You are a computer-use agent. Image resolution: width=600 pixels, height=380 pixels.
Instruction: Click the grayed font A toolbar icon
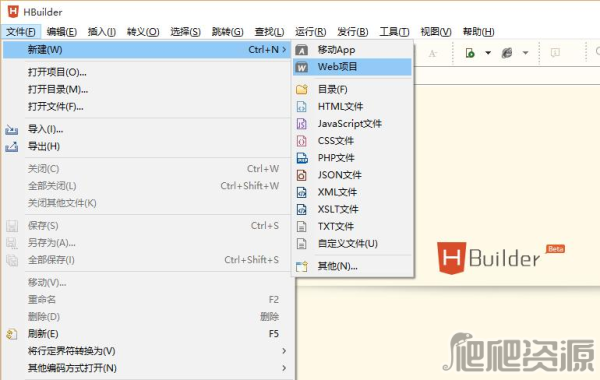tap(433, 53)
